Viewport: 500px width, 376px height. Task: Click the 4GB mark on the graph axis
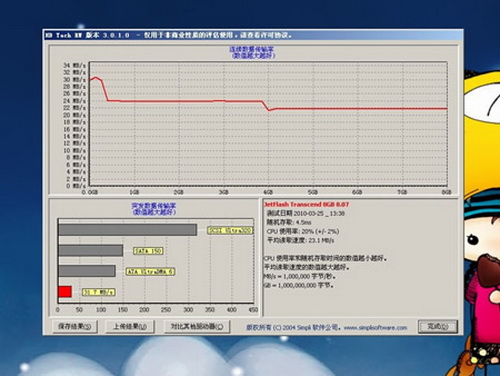(268, 192)
